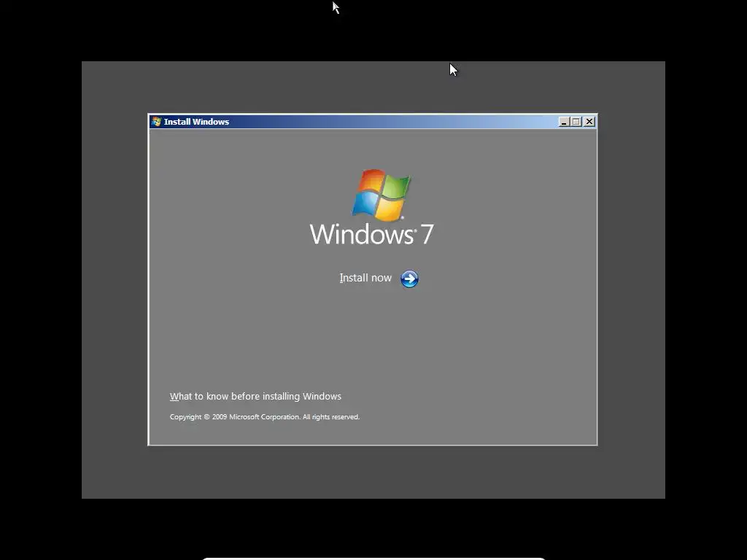This screenshot has height=560, width=747.
Task: Click the Copyright 2009 Microsoft Corporation text
Action: [x=264, y=416]
